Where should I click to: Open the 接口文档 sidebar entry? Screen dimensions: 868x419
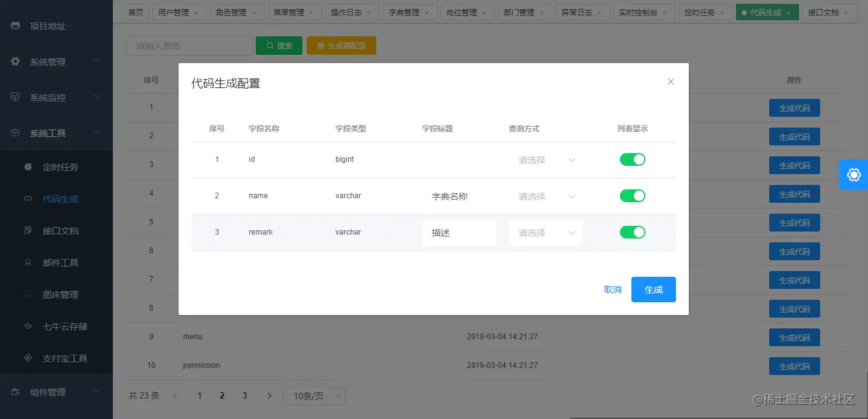pyautogui.click(x=61, y=230)
